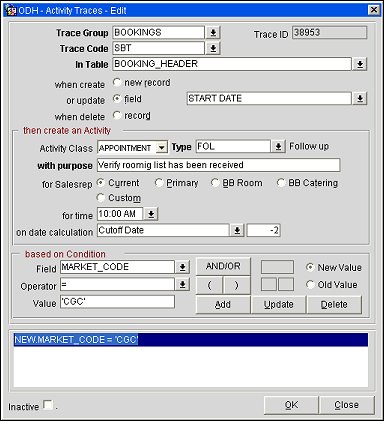Click the Update condition button
384x421 pixels.
279,305
